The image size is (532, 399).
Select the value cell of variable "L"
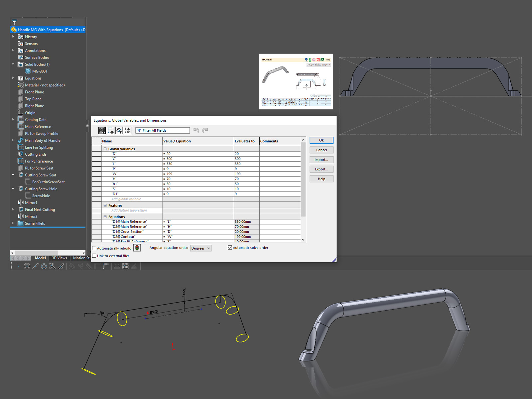(198, 164)
